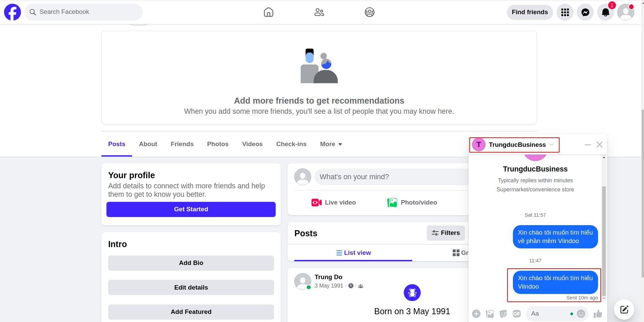
Task: Switch to the Posts tab
Action: [117, 144]
